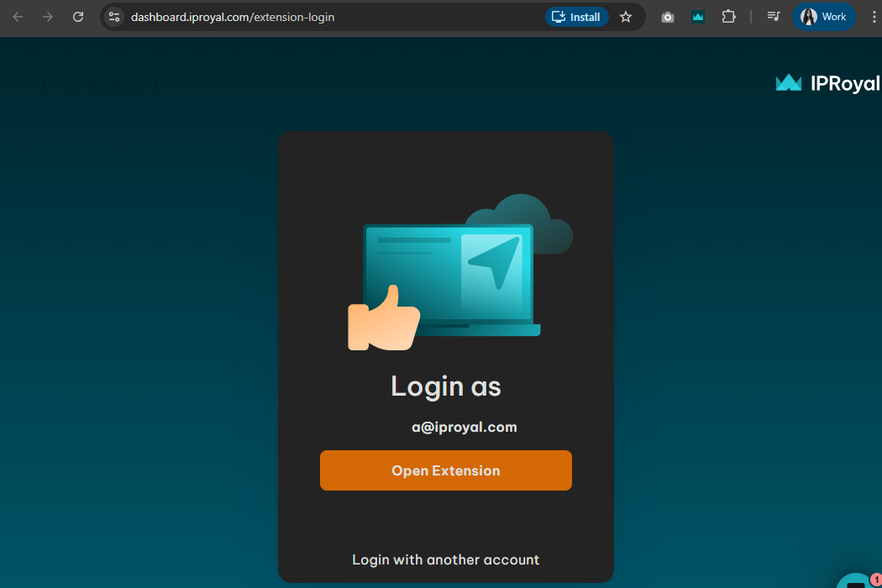Click the a@iproyal.com email text
882x588 pixels.
coord(464,427)
